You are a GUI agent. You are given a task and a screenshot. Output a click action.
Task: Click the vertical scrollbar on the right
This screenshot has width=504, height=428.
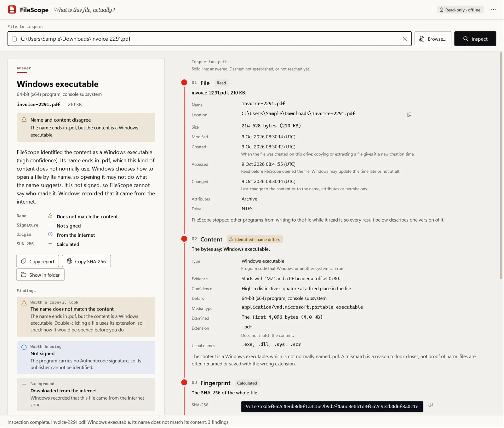tap(501, 165)
